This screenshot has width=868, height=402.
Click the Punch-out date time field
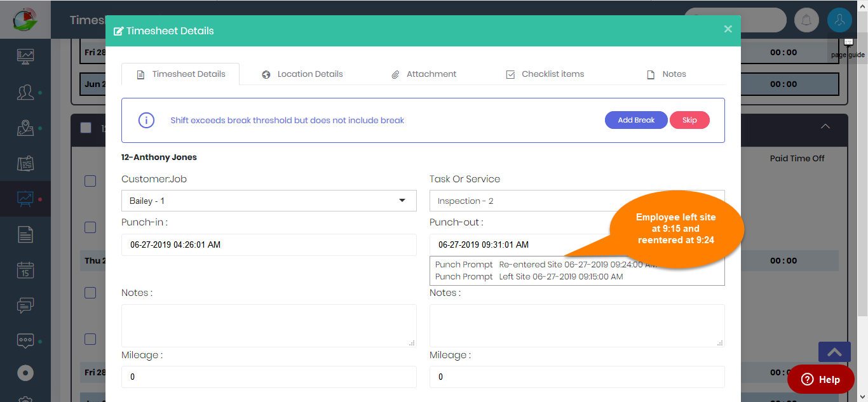[x=577, y=245]
